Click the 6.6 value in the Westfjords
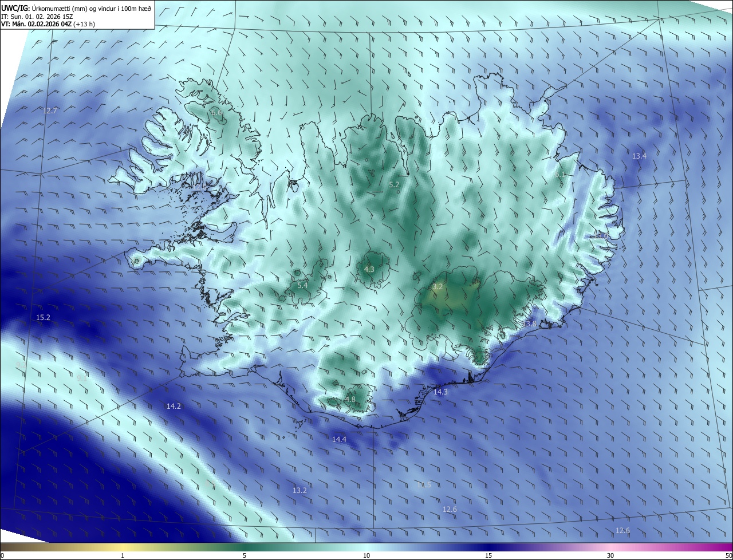733x560 pixels. (216, 112)
